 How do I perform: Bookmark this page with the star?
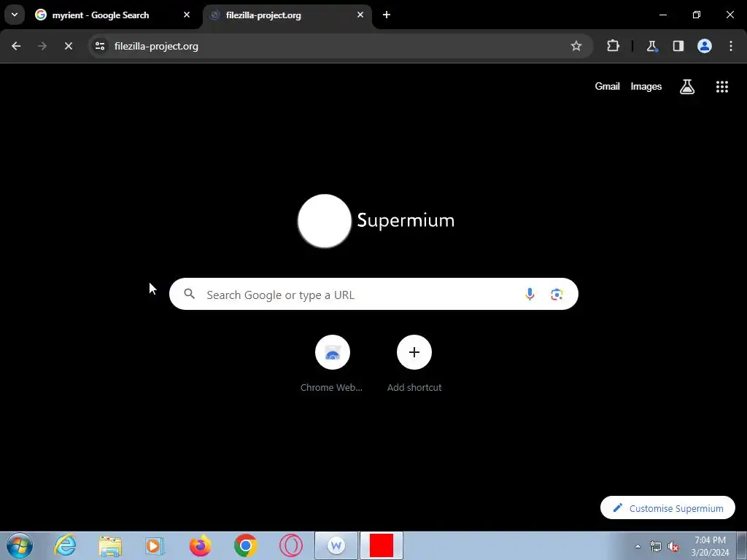[576, 46]
